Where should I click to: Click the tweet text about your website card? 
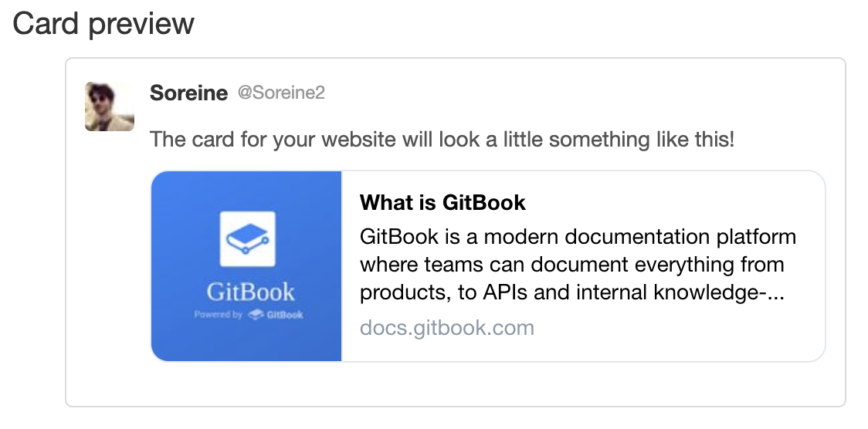pyautogui.click(x=442, y=140)
